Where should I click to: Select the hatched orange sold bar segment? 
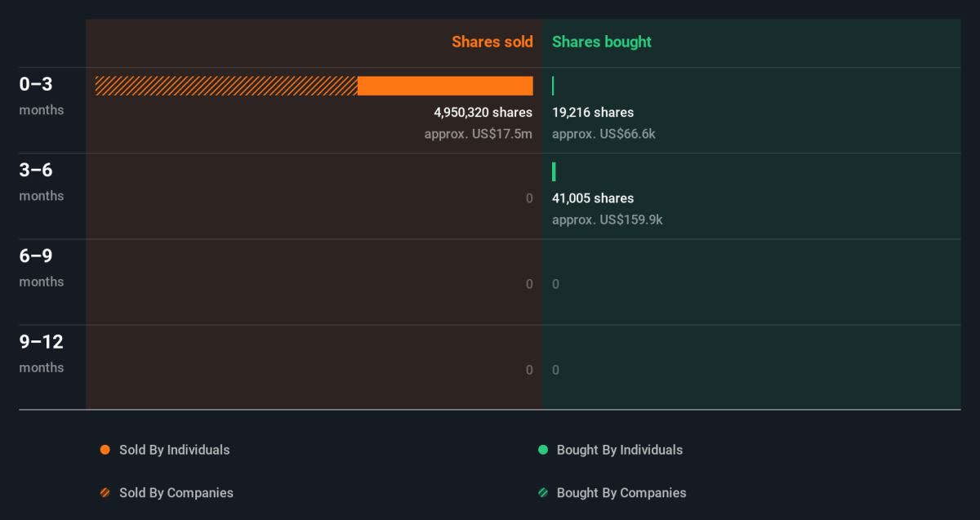pos(226,86)
